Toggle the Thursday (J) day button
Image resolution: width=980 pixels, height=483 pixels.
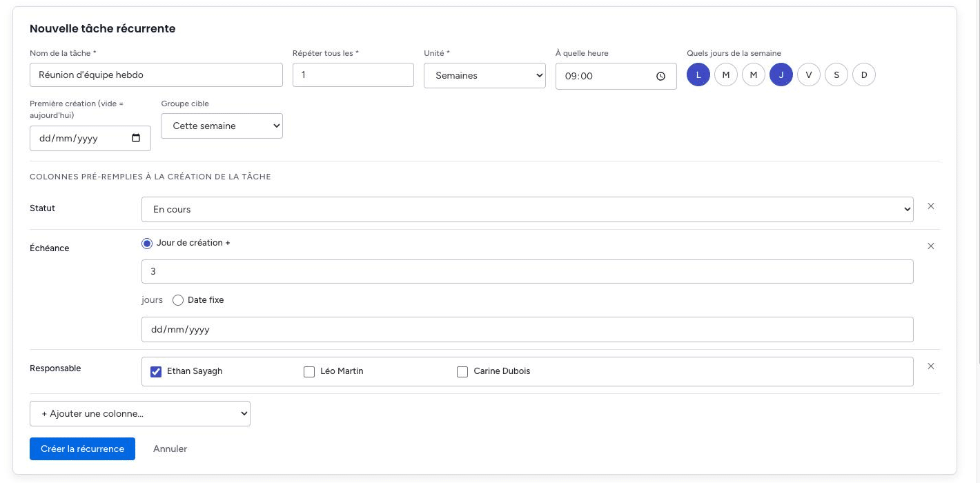(x=781, y=75)
